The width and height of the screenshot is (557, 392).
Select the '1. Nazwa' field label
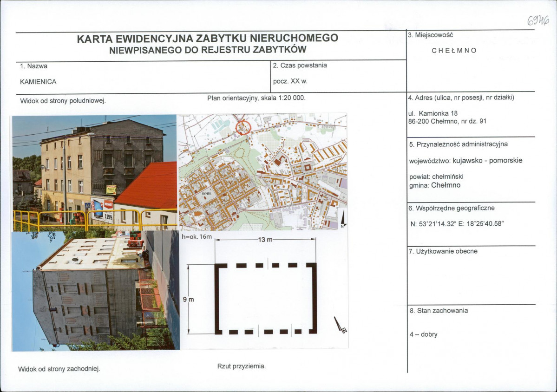[x=34, y=66]
